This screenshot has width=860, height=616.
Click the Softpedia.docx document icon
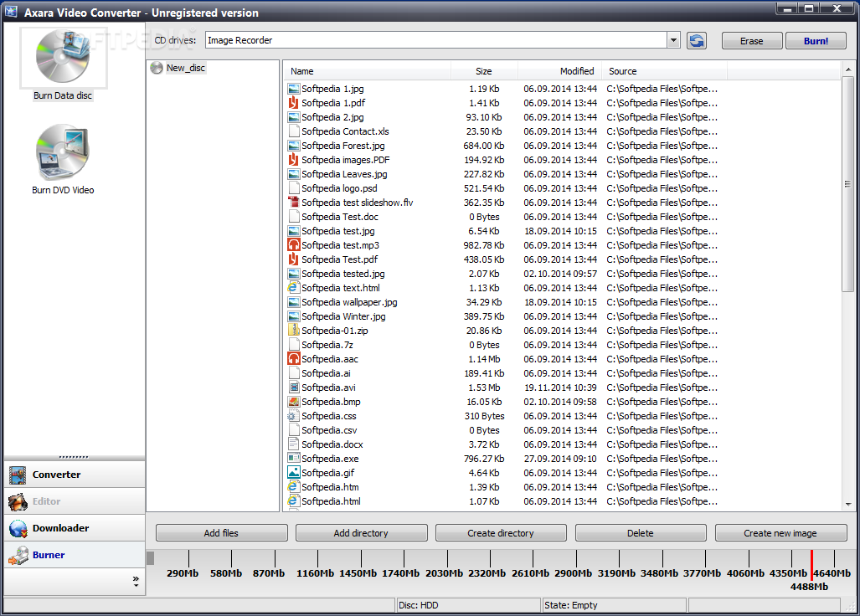pyautogui.click(x=294, y=445)
